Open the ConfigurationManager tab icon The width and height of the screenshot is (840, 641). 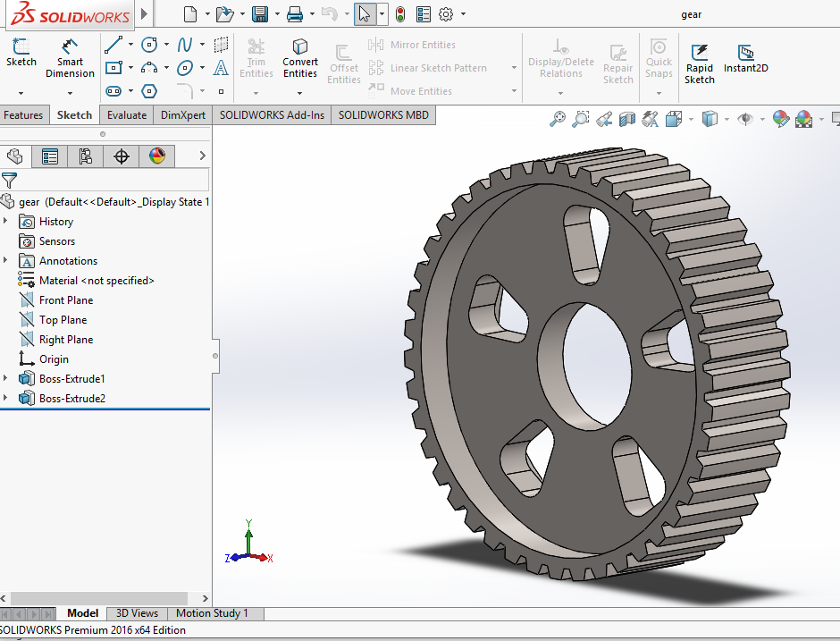click(86, 156)
